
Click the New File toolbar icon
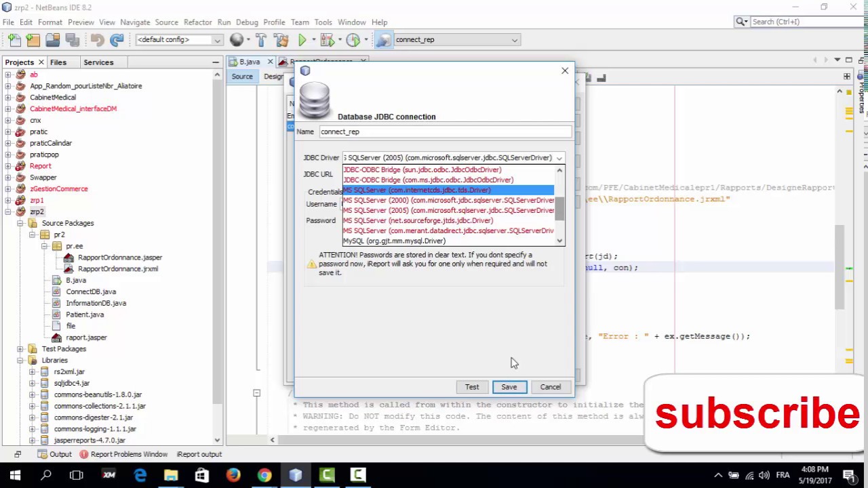pos(14,40)
